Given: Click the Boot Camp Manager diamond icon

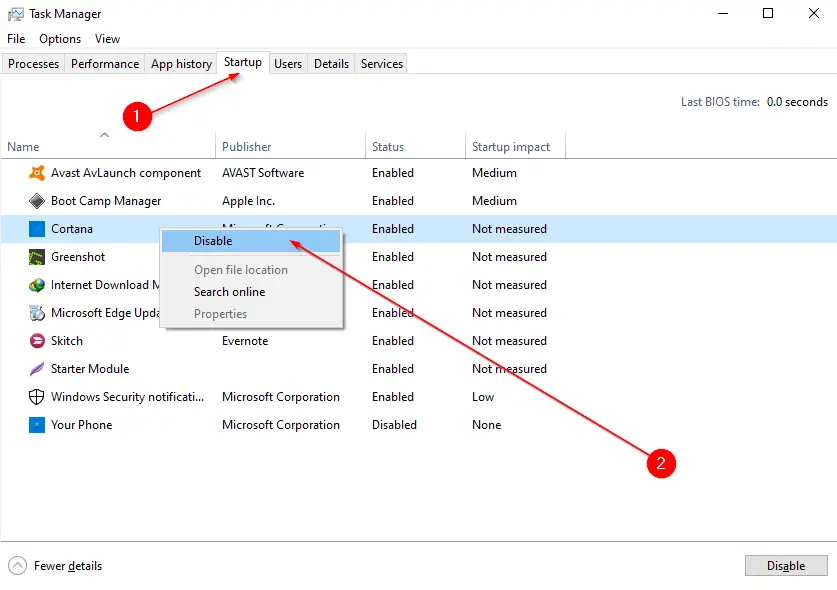Looking at the screenshot, I should tap(37, 201).
